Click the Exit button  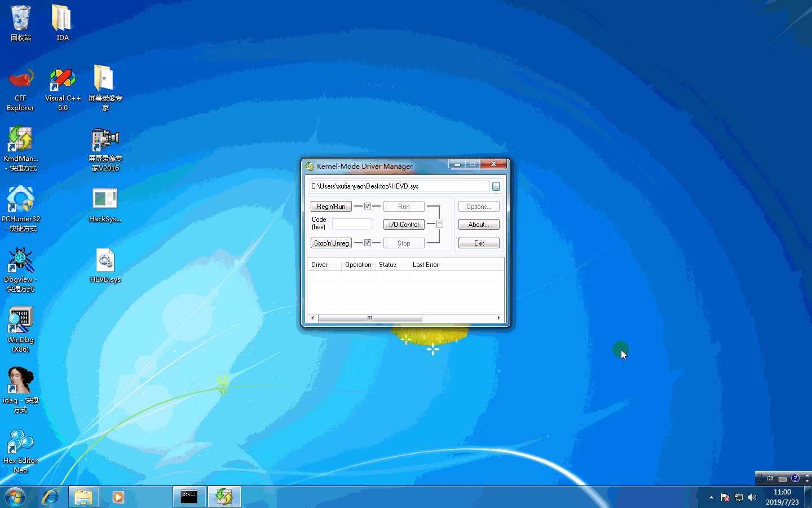click(x=479, y=243)
